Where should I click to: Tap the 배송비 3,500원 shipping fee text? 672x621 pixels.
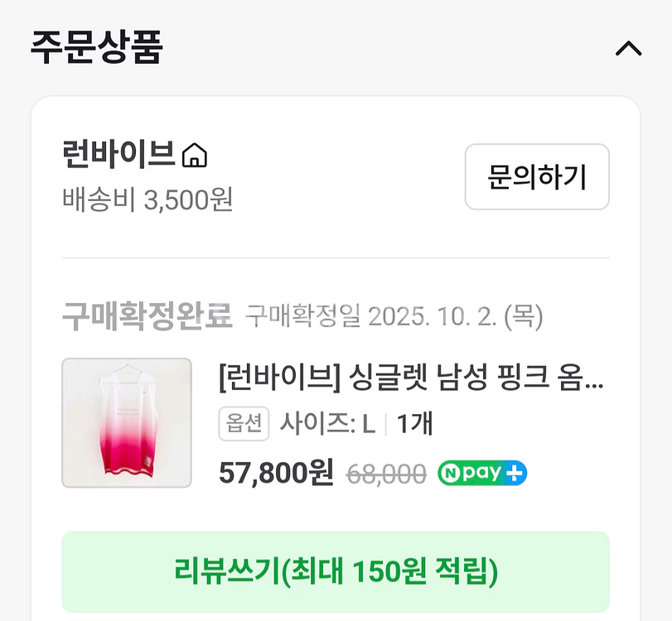pyautogui.click(x=147, y=200)
